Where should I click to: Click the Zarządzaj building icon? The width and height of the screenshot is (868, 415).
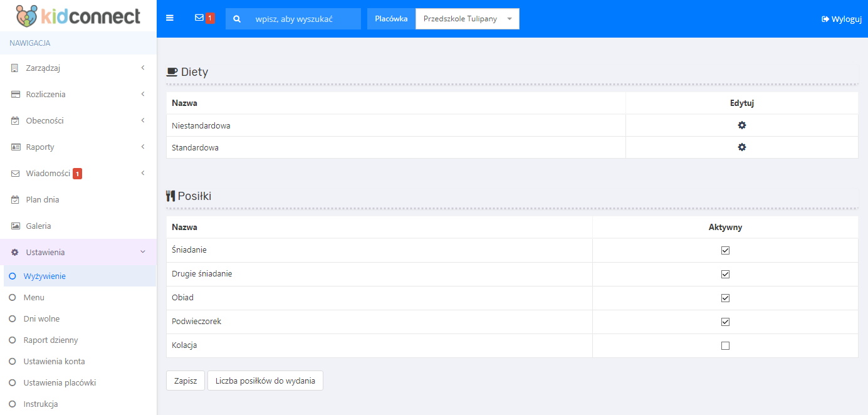pyautogui.click(x=15, y=68)
